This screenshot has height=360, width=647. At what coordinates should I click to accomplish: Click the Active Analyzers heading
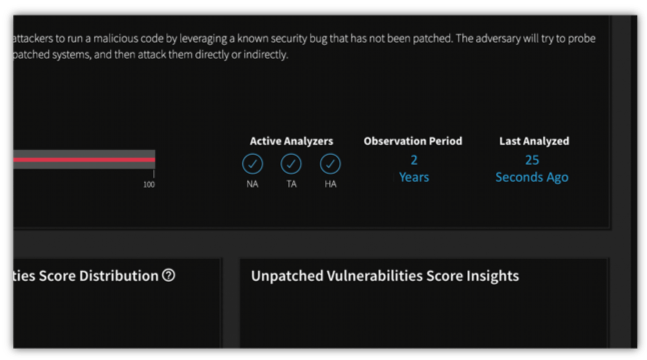pos(291,141)
